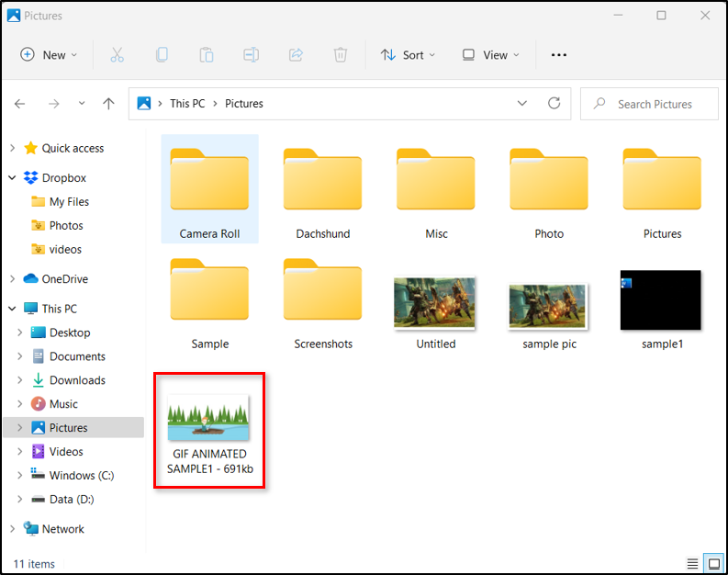The height and width of the screenshot is (575, 728).
Task: Expand the Windows (C:) tree node
Action: [x=20, y=475]
